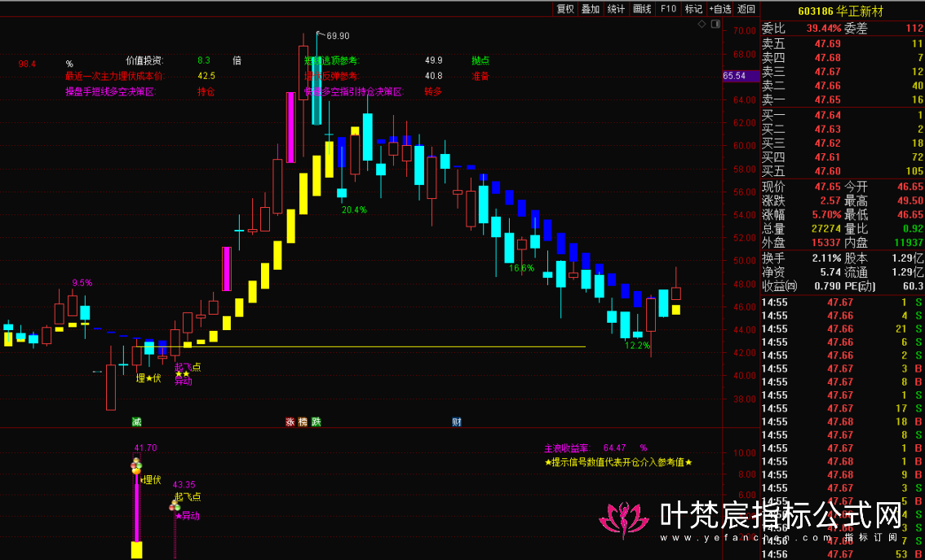Select the 卖一 ask row at 47.65

tap(843, 100)
